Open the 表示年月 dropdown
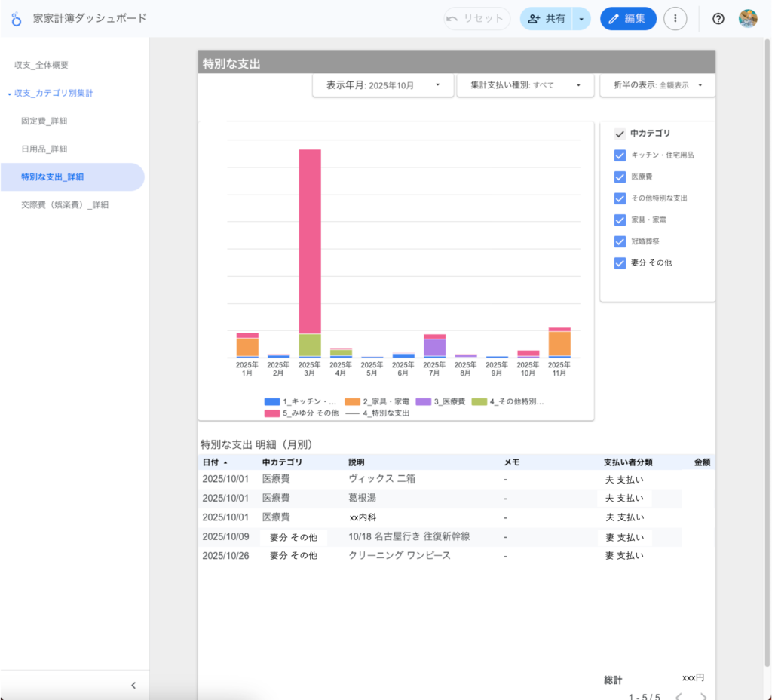The image size is (772, 700). [x=383, y=85]
